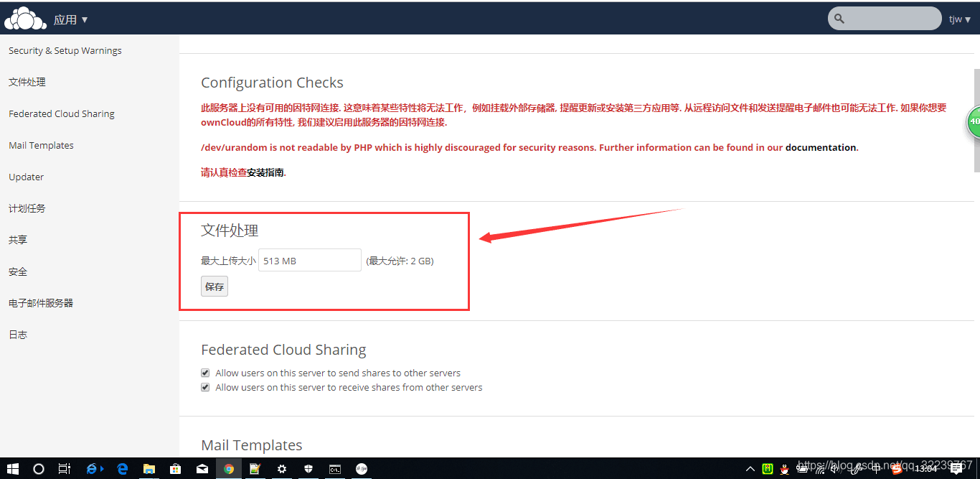This screenshot has width=980, height=479.
Task: Open Microsoft Store from taskbar
Action: (x=176, y=469)
